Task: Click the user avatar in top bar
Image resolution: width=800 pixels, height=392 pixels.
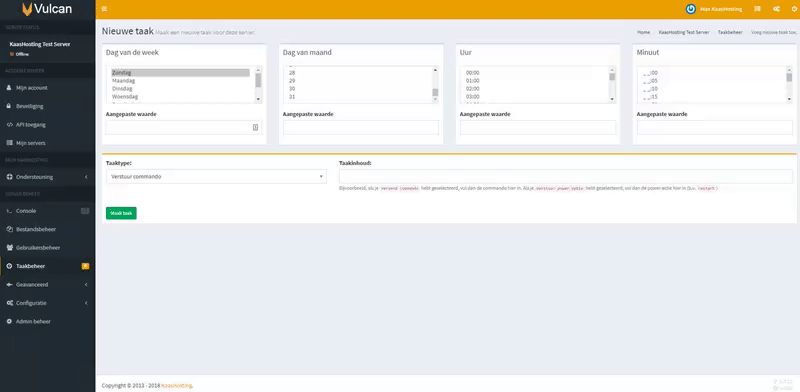Action: 691,9
